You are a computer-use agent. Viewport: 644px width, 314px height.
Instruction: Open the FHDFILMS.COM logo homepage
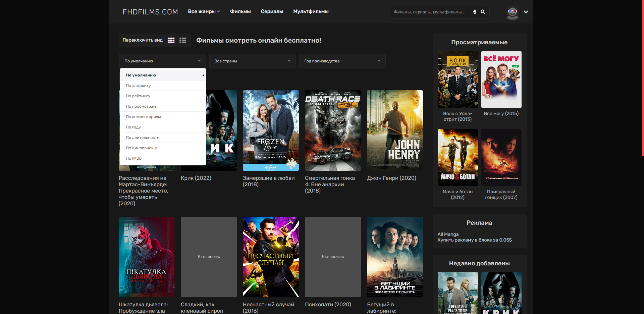tap(150, 12)
